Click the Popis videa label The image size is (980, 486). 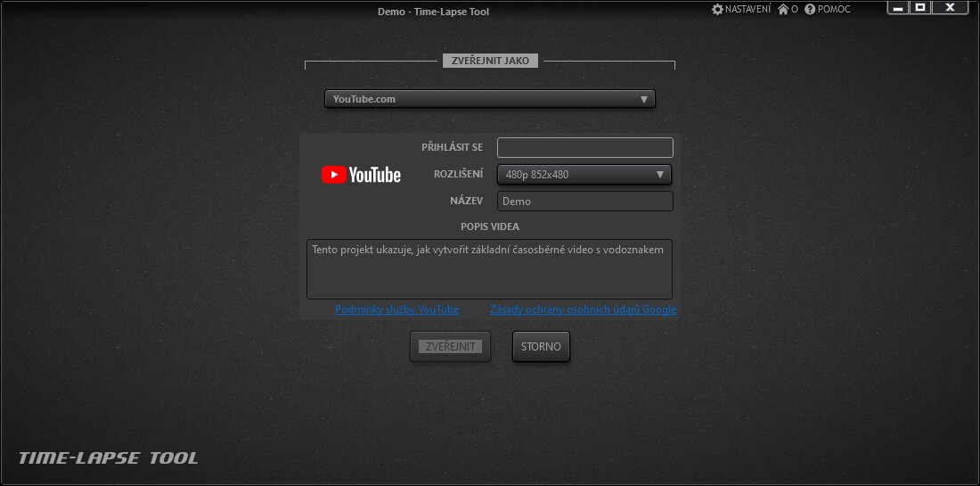pos(490,227)
